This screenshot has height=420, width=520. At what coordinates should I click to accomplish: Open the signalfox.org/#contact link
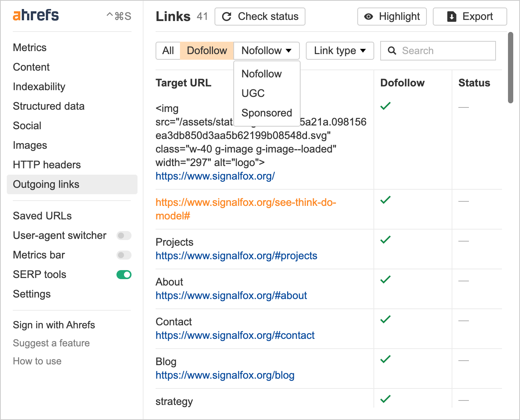click(235, 335)
